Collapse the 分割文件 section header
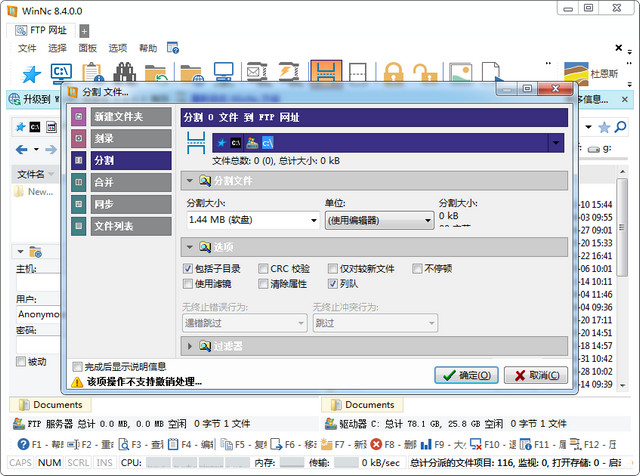The width and height of the screenshot is (640, 476). click(190, 181)
